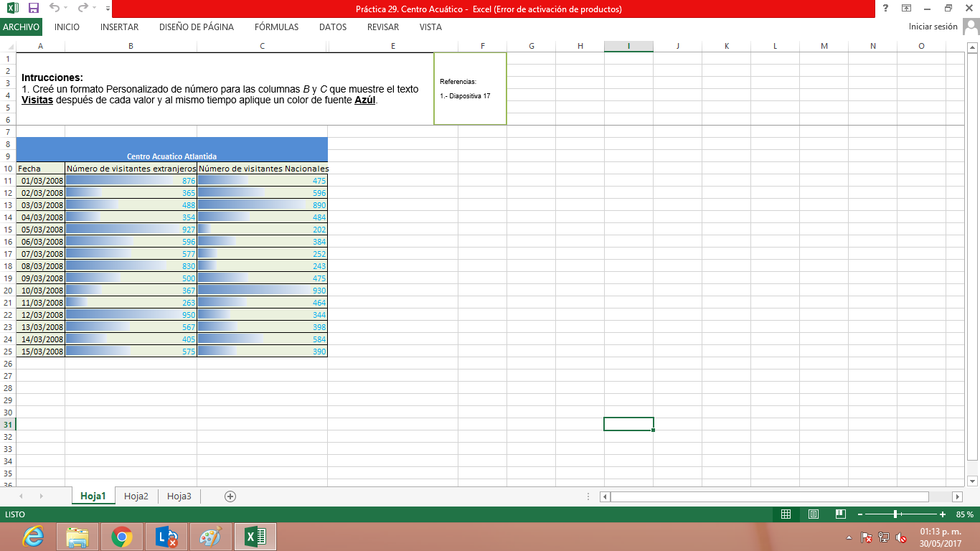The width and height of the screenshot is (980, 551).
Task: Click the vertical scrollbar down arrow
Action: click(973, 481)
